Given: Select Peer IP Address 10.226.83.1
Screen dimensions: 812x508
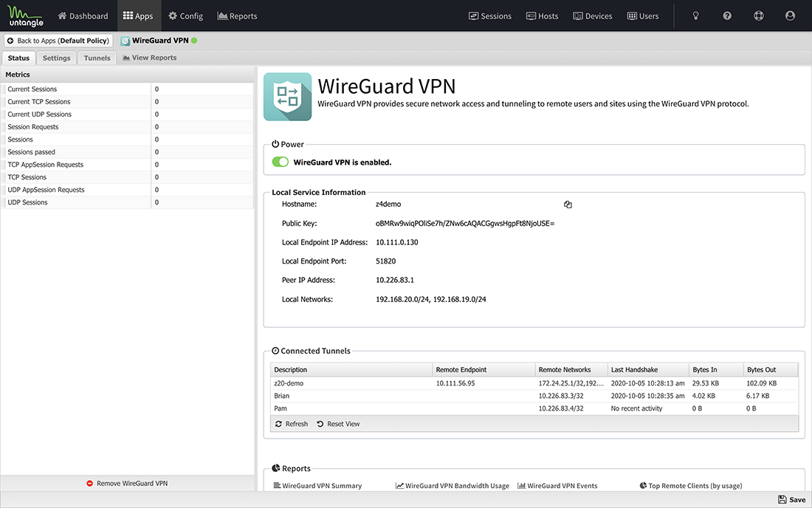Looking at the screenshot, I should click(x=395, y=280).
